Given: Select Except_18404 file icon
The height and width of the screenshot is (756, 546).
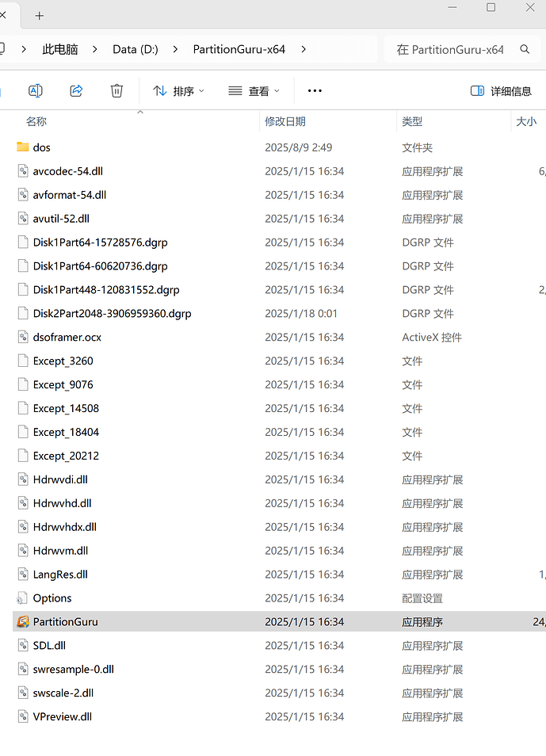Looking at the screenshot, I should [x=23, y=432].
